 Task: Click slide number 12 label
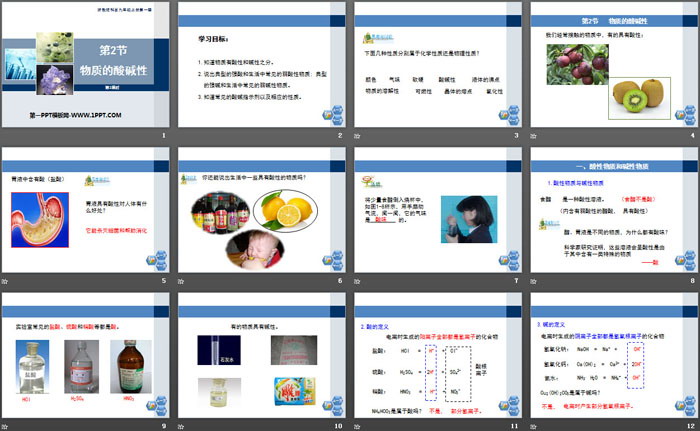click(x=691, y=426)
